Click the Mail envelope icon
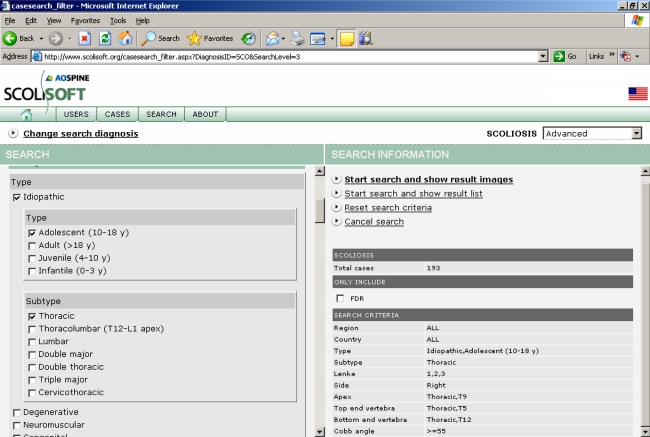Screen dimensions: 650x437 click(x=273, y=39)
